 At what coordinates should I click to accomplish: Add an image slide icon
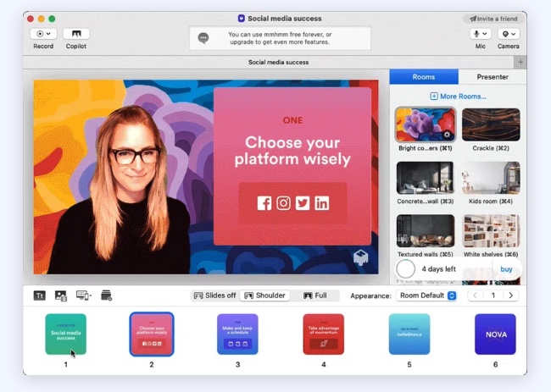point(61,295)
